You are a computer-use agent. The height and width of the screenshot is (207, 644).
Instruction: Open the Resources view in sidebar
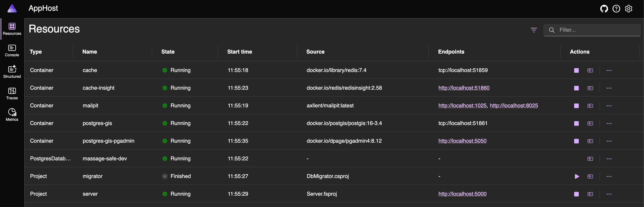pos(12,29)
